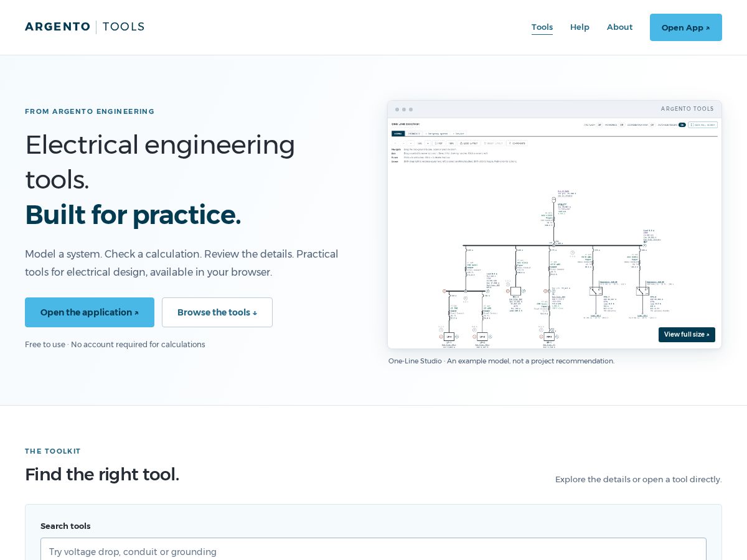The width and height of the screenshot is (747, 560).
Task: Click the One-Line Studio caption text
Action: tap(501, 361)
